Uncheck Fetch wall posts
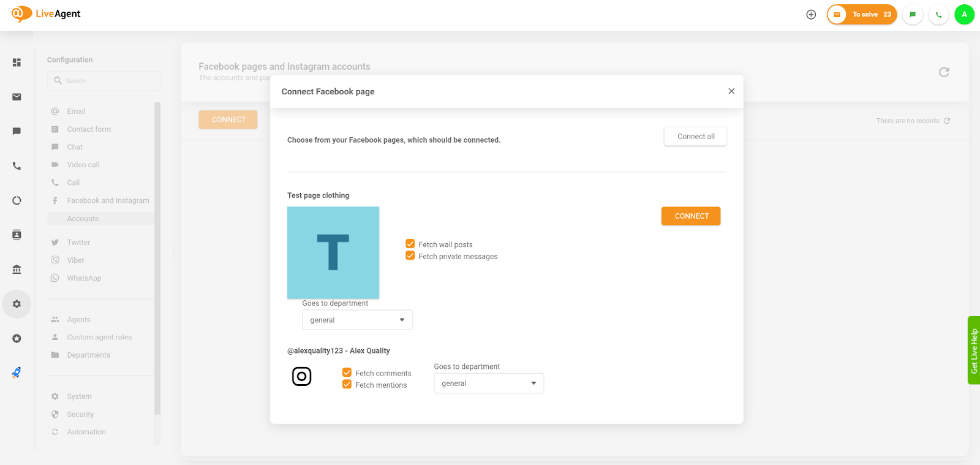The width and height of the screenshot is (980, 465). point(410,244)
